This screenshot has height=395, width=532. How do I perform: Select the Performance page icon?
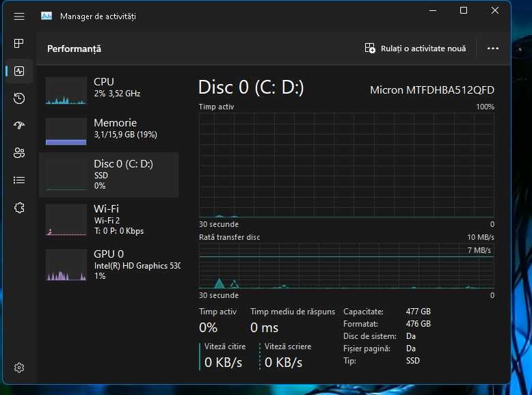coord(19,71)
